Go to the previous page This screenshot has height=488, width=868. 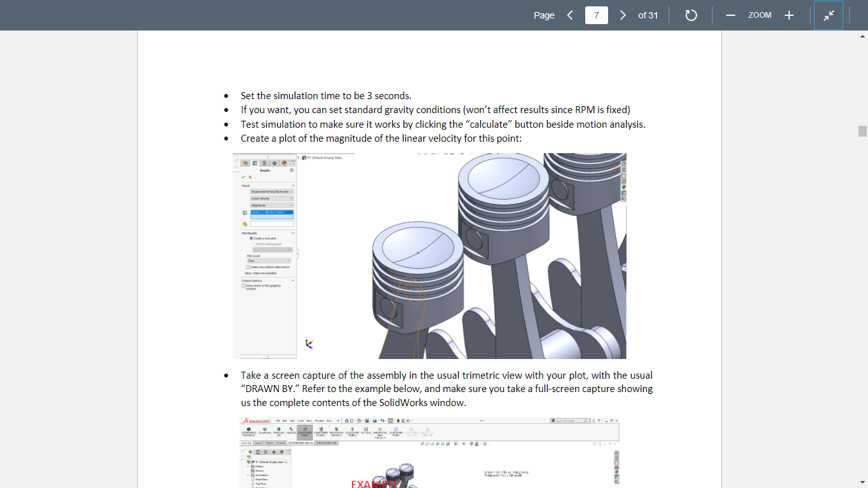point(569,15)
